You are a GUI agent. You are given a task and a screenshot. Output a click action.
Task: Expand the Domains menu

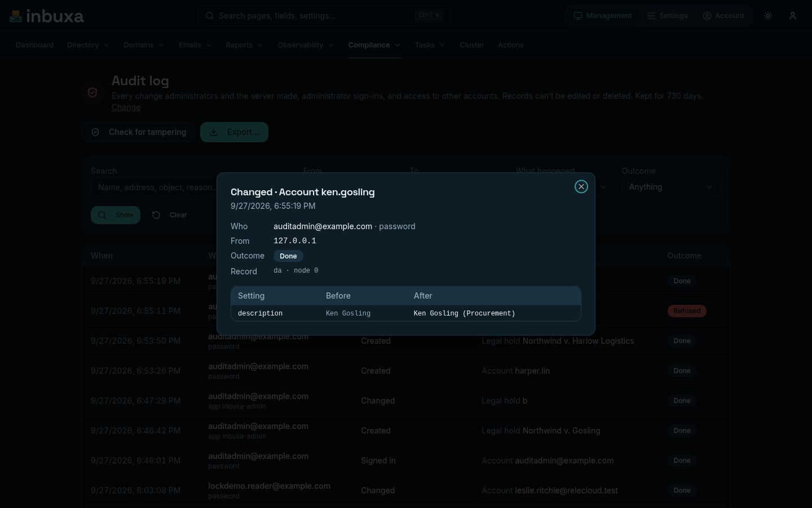144,45
